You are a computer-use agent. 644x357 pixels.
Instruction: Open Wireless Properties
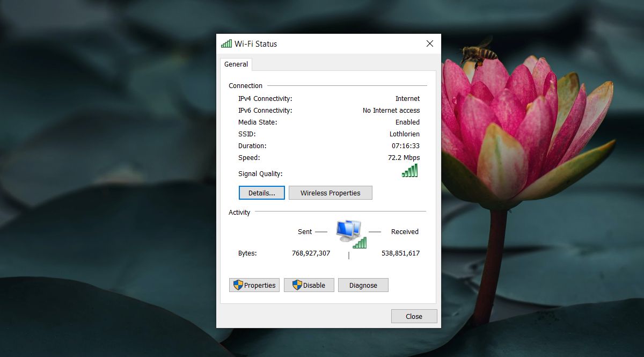(331, 193)
